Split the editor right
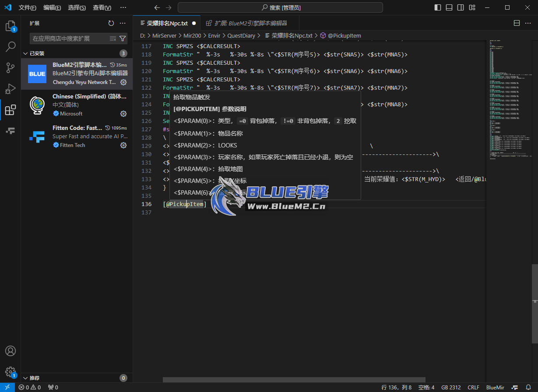 click(517, 23)
